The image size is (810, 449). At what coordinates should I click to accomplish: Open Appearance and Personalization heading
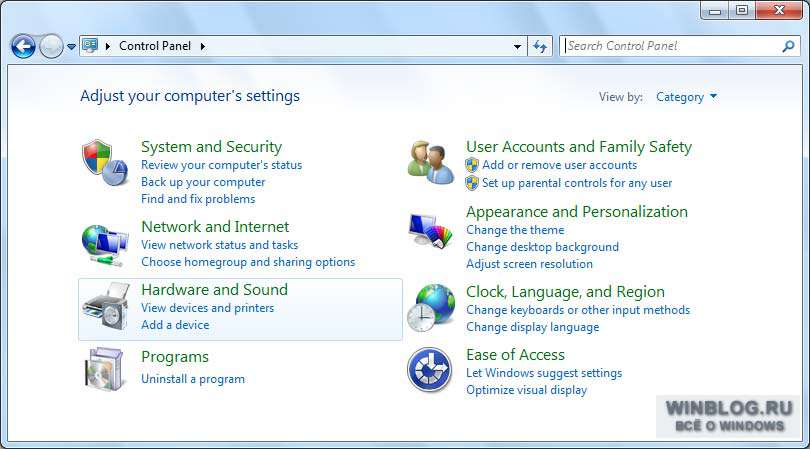pos(577,212)
